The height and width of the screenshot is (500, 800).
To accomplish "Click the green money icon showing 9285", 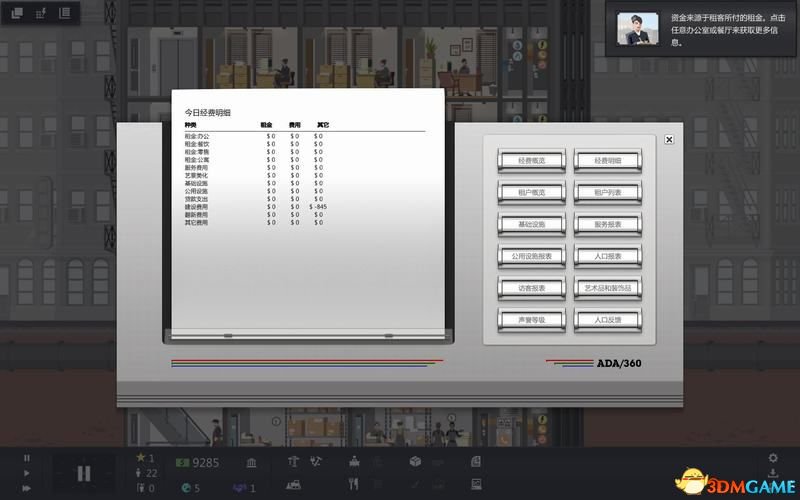I will click(x=182, y=462).
